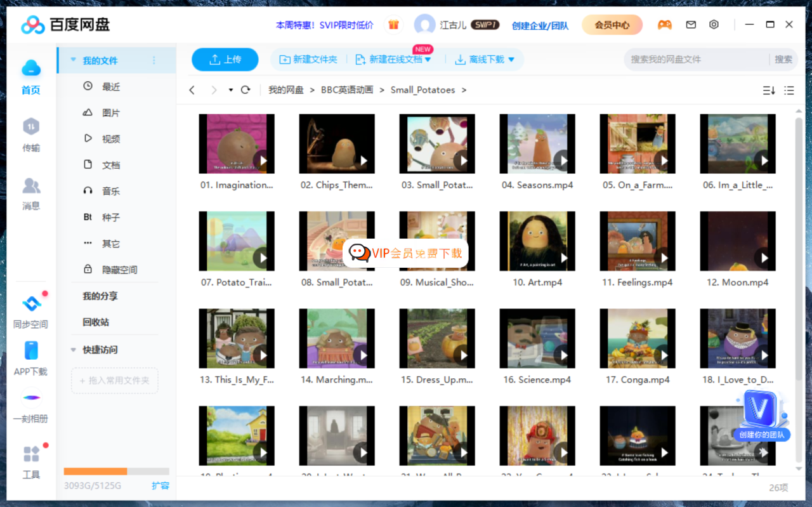Open the game controller icon
This screenshot has width=812, height=507.
(x=664, y=25)
